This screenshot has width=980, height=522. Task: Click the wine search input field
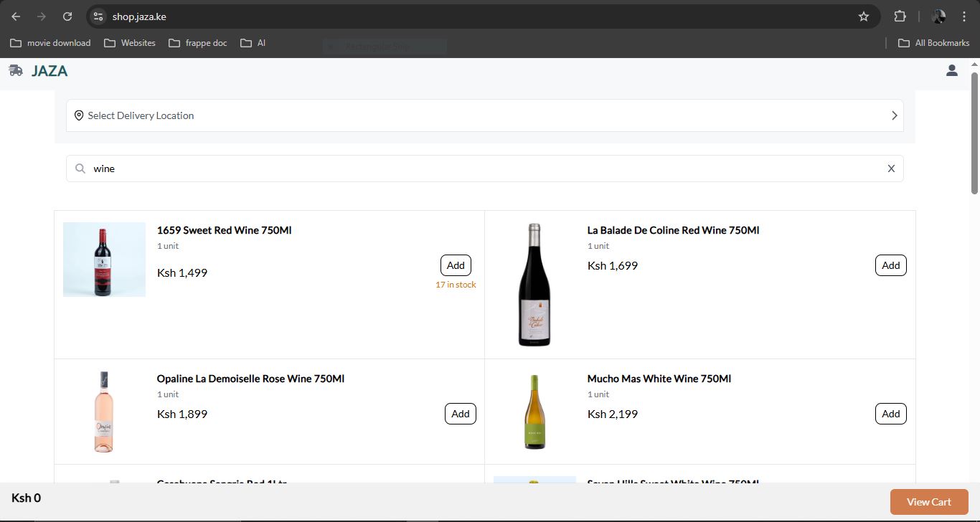(488, 169)
